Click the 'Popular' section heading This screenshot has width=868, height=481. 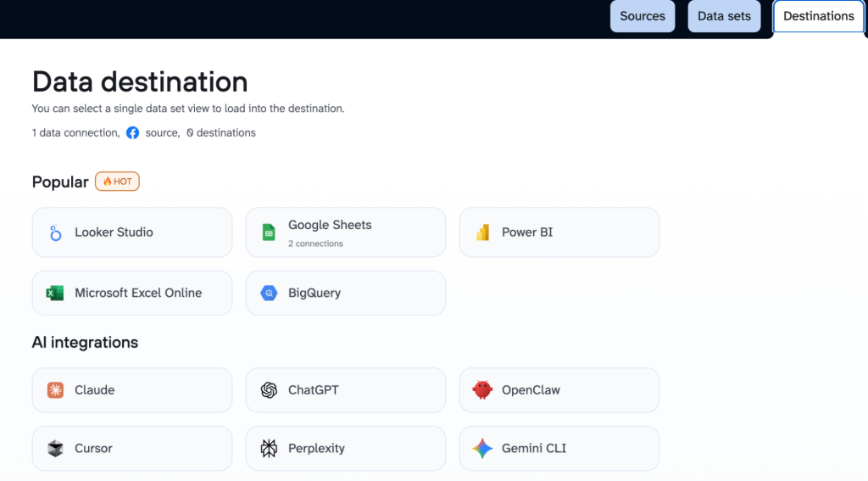(60, 182)
